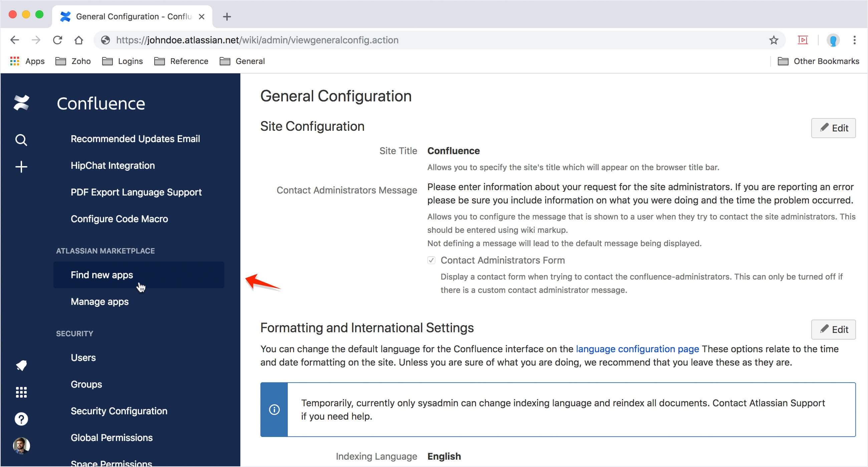868x467 pixels.
Task: Edit the Site Configuration section
Action: click(x=833, y=128)
